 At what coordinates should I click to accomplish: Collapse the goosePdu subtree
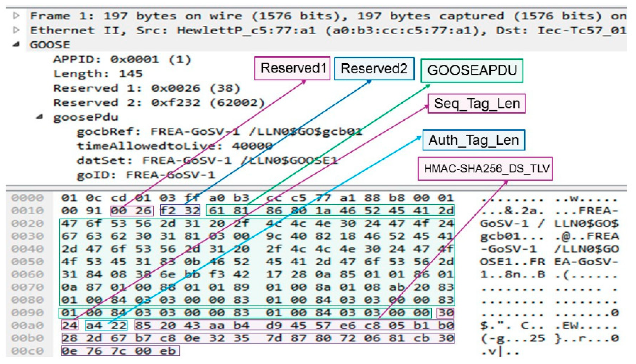(x=40, y=117)
